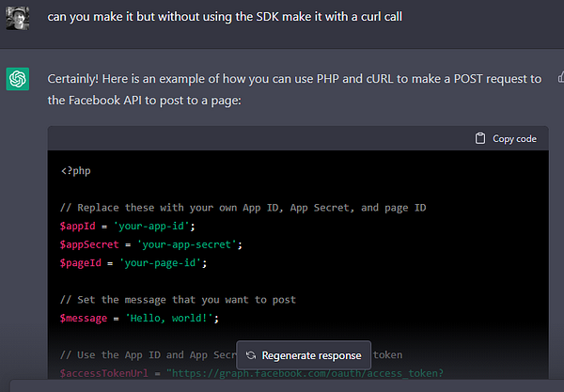Click the circular arrows regenerate icon
Screen dimensions: 564x392
pos(251,355)
